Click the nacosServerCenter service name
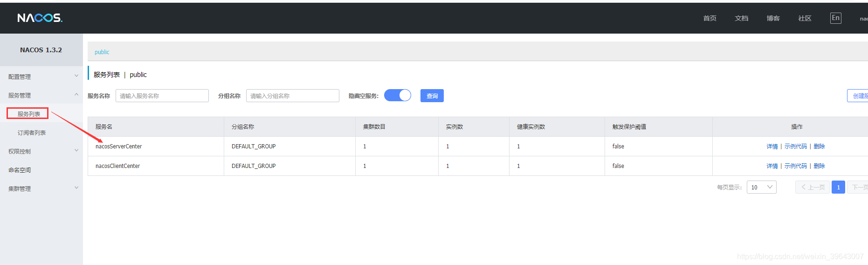Viewport: 868px width, 265px height. [119, 146]
